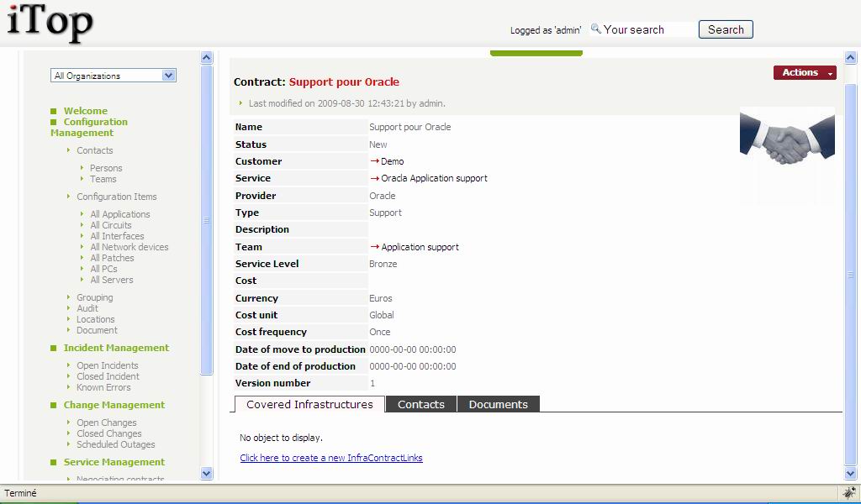861x504 pixels.
Task: Open Service Management menu section
Action: 114,462
